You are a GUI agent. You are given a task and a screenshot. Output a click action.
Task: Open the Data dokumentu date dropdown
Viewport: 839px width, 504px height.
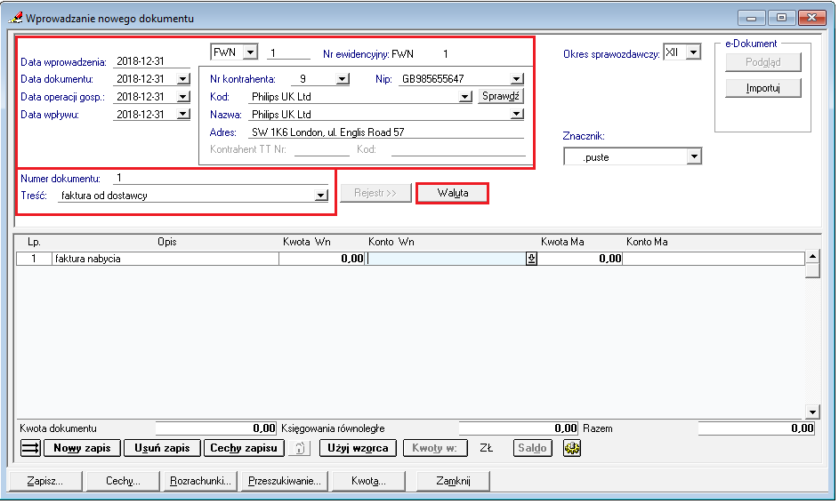183,79
